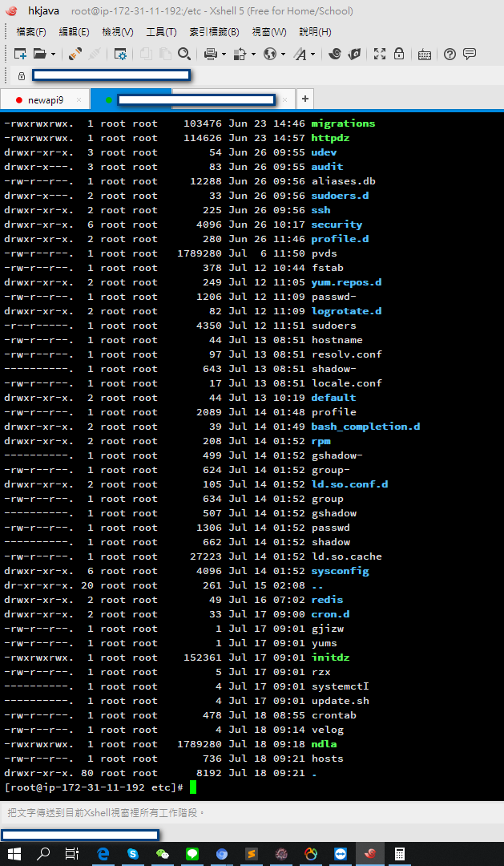Open Skype from taskbar
504x866 pixels.
[132, 854]
